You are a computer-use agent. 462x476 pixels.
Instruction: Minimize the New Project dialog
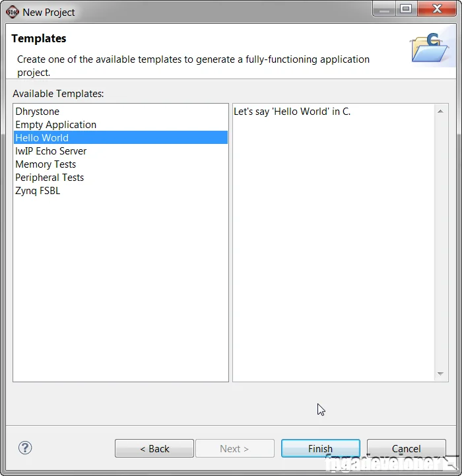click(384, 9)
